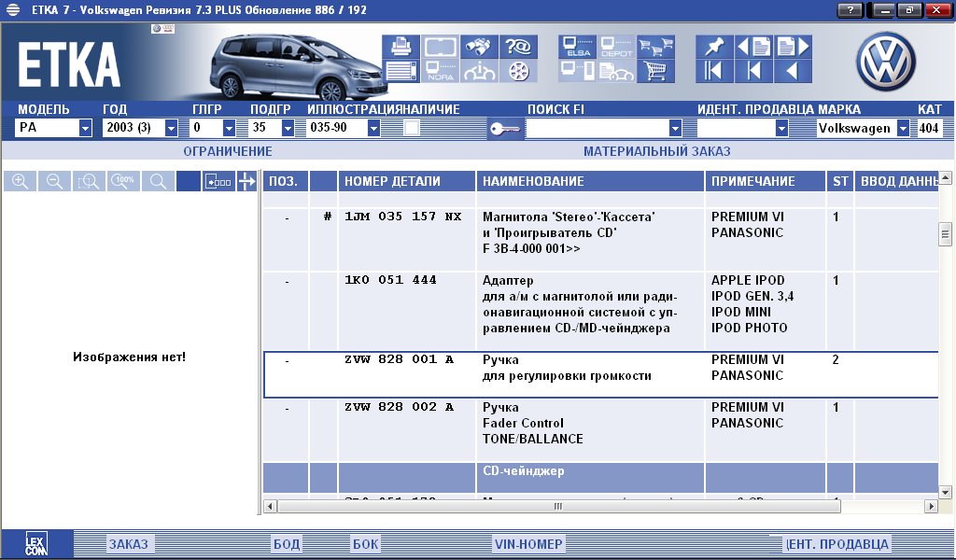The width and height of the screenshot is (956, 560).
Task: Zoom in on the illustration
Action: pos(21,181)
